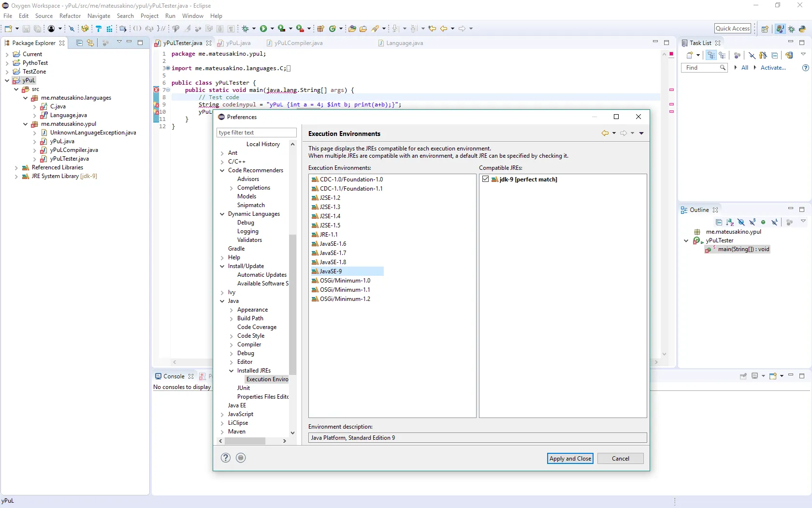Click the Search flashlight toolbar icon

point(375,29)
